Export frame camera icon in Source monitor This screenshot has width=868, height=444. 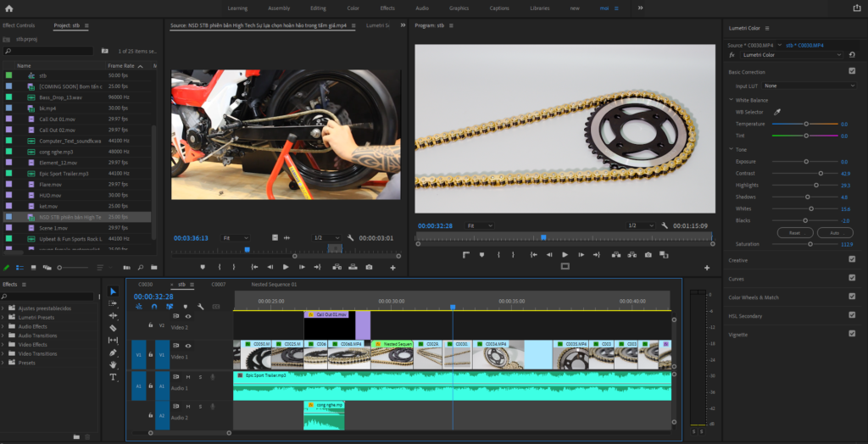pyautogui.click(x=369, y=267)
